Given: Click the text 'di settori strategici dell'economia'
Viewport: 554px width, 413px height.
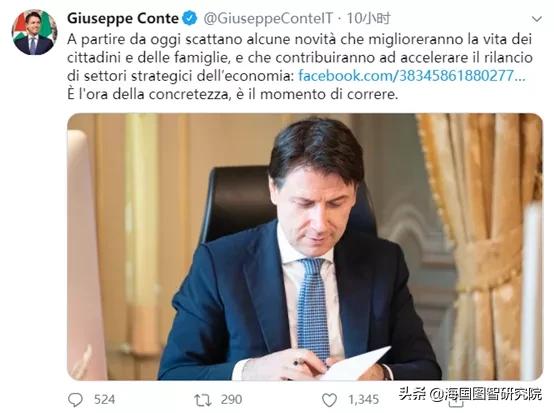Looking at the screenshot, I should click(x=180, y=76).
